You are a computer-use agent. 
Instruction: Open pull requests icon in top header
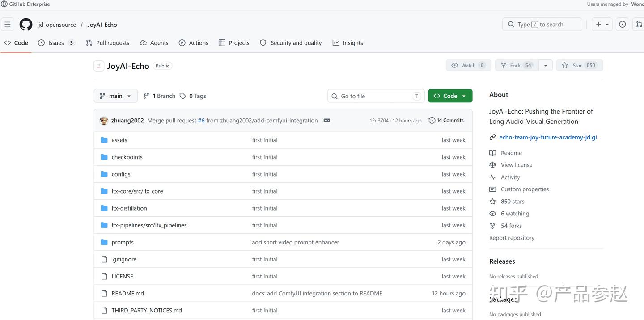click(639, 25)
